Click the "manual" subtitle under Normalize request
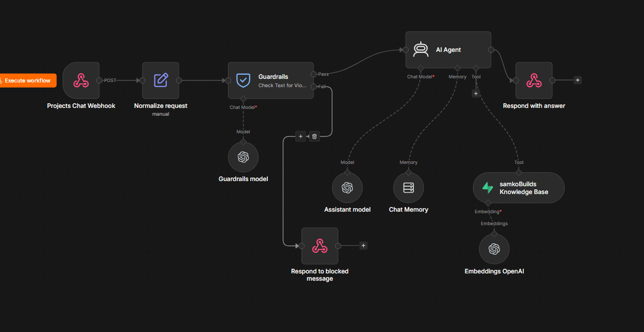 point(161,114)
